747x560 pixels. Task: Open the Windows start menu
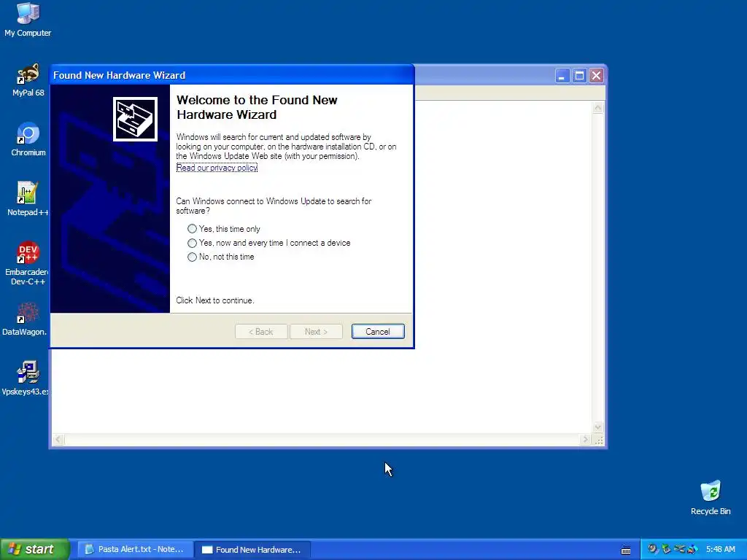point(35,549)
